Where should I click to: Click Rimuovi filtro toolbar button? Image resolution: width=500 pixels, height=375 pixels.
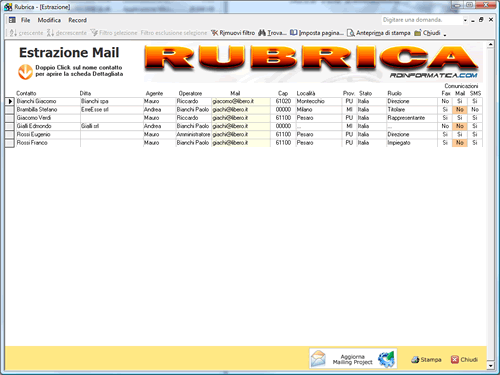click(233, 33)
